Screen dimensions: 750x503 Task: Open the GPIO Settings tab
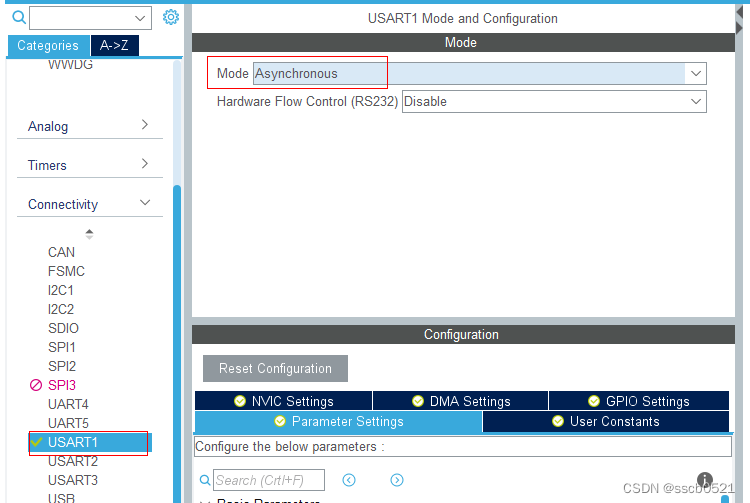639,401
